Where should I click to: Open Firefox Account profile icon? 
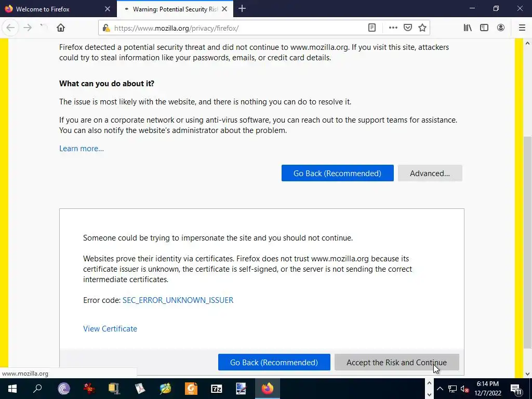[501, 28]
